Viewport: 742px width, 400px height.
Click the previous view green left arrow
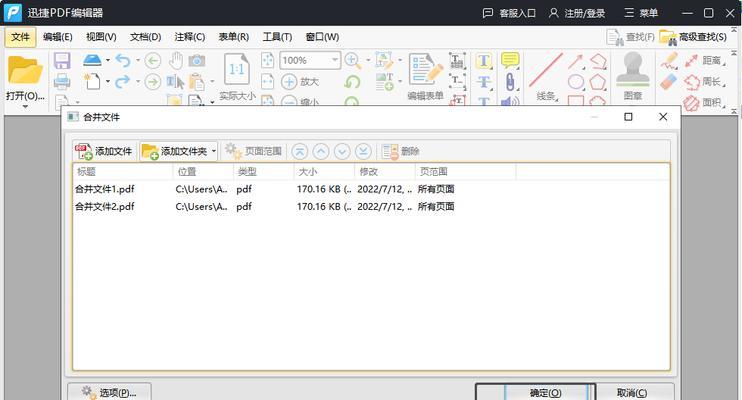(152, 61)
